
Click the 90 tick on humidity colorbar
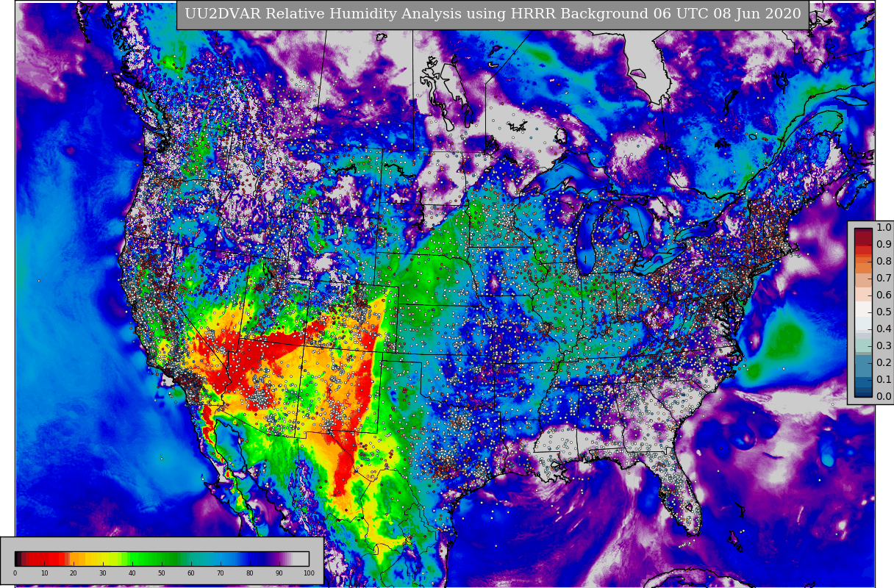click(x=279, y=573)
